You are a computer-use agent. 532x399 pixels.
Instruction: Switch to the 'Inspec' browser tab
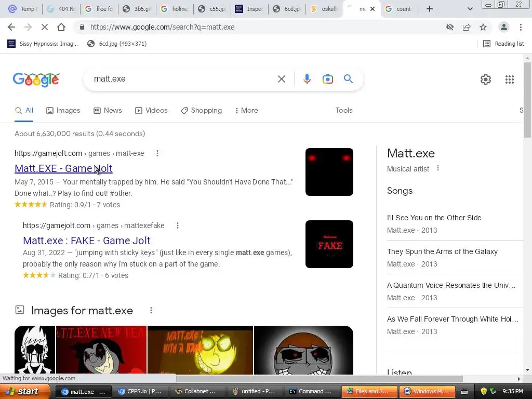pyautogui.click(x=249, y=9)
